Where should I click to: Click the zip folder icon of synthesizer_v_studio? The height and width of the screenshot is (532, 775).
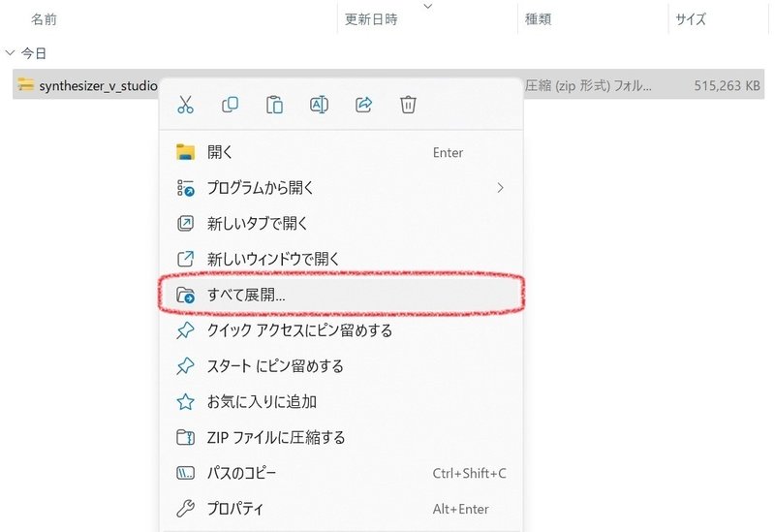pos(26,84)
